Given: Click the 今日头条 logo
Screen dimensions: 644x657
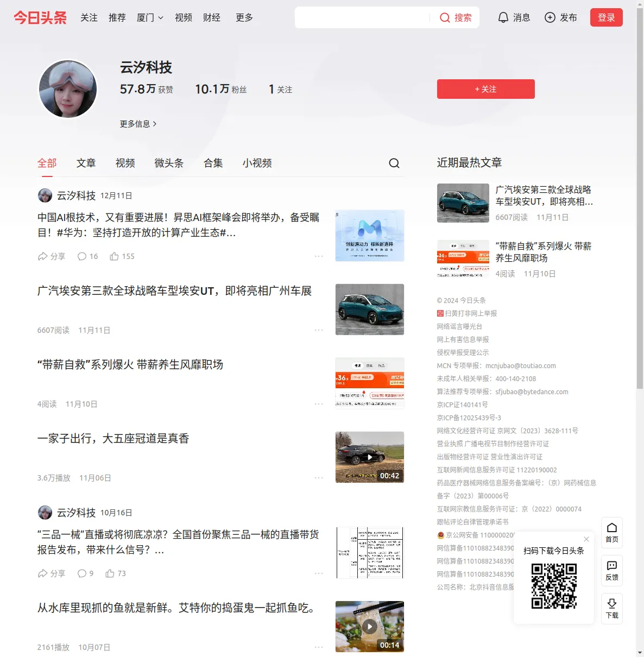Looking at the screenshot, I should point(40,17).
